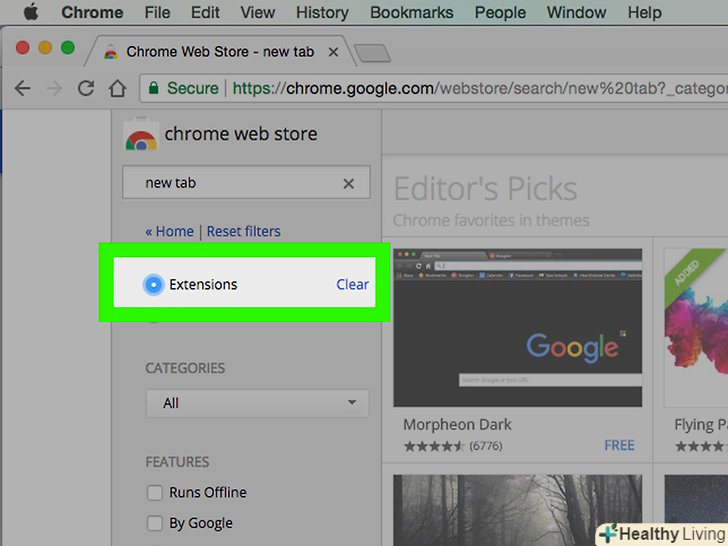Image resolution: width=728 pixels, height=546 pixels.
Task: Go to « Home link
Action: coord(169,231)
